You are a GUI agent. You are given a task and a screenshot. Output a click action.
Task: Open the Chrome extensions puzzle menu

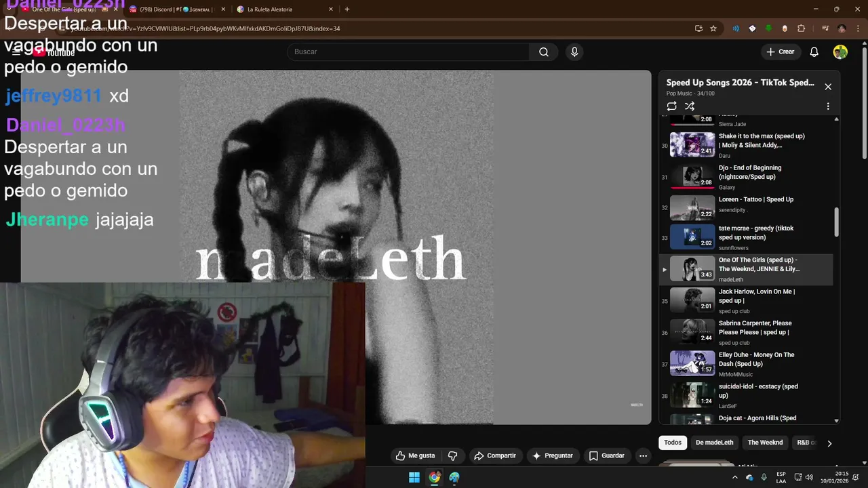pyautogui.click(x=801, y=28)
